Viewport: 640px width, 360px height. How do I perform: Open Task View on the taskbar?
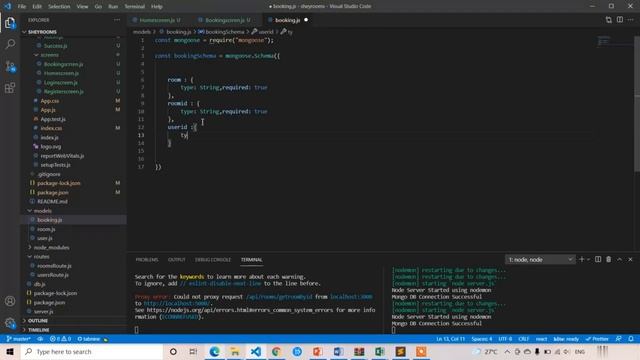(x=193, y=351)
